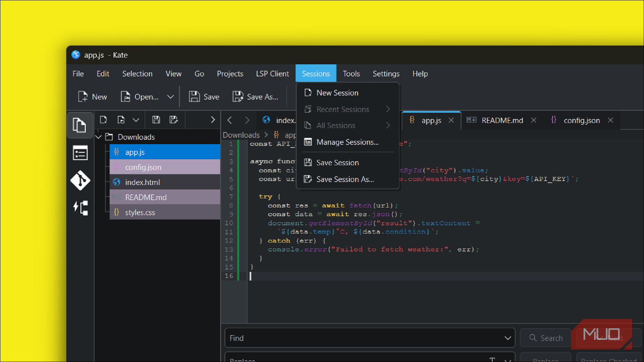Open the Tools menu
The height and width of the screenshot is (362, 644).
click(351, 74)
